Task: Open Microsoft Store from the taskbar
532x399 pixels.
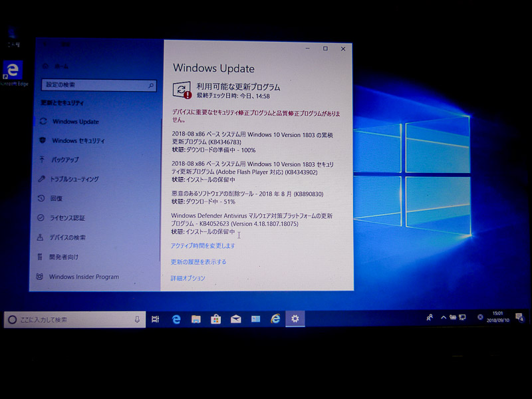Action: point(215,319)
